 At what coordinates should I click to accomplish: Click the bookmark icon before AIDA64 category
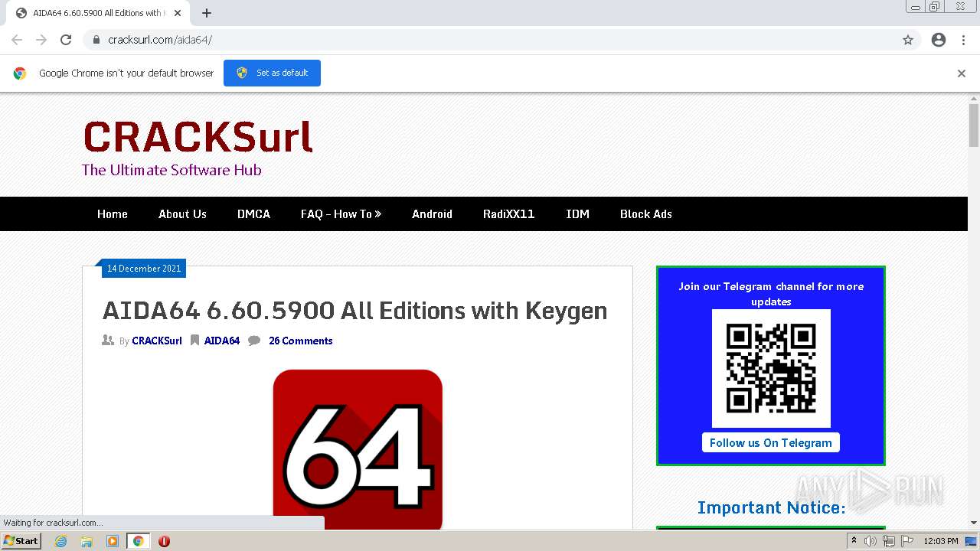point(194,341)
